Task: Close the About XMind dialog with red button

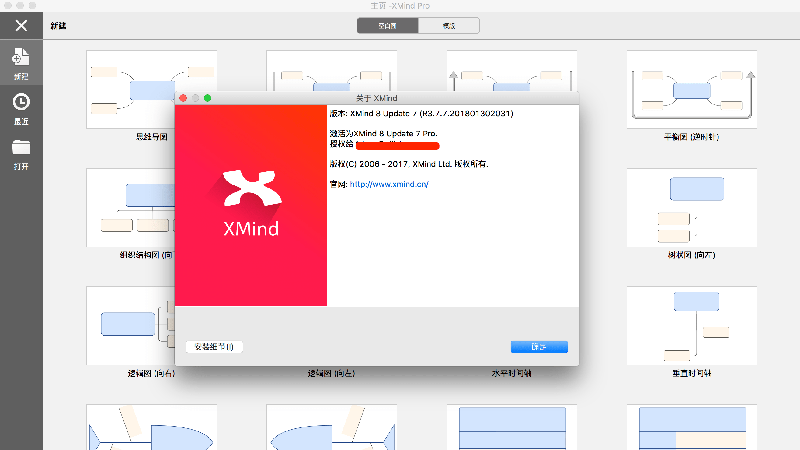Action: [182, 97]
